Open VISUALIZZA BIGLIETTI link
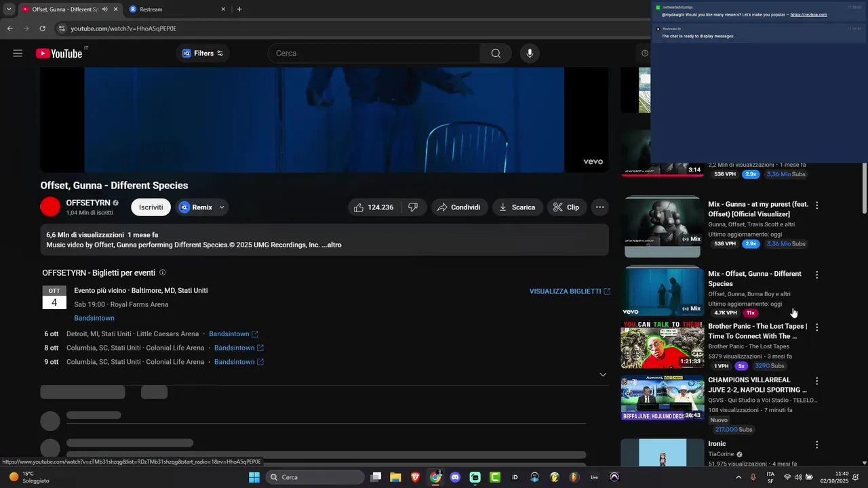This screenshot has height=488, width=868. 570,291
